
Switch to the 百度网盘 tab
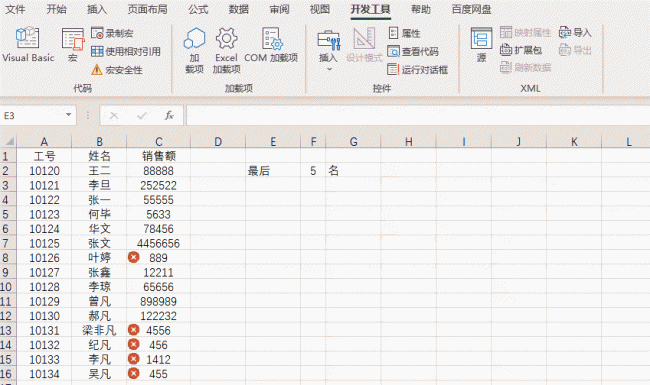click(x=471, y=9)
